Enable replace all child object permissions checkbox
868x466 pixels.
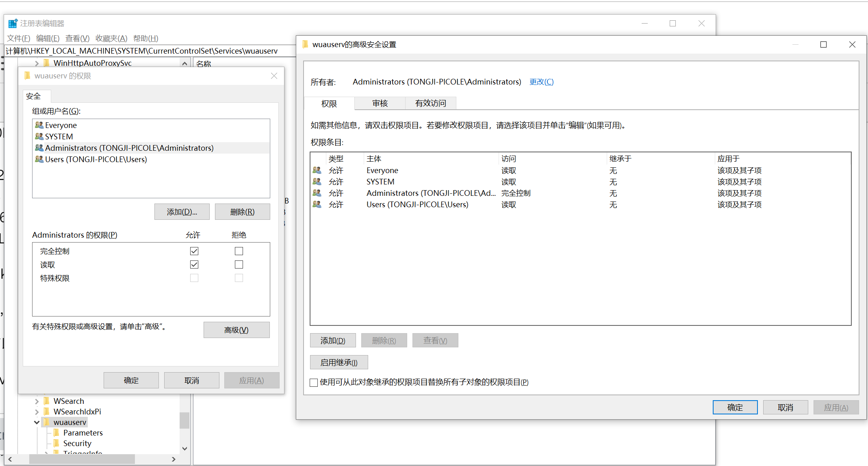(314, 382)
